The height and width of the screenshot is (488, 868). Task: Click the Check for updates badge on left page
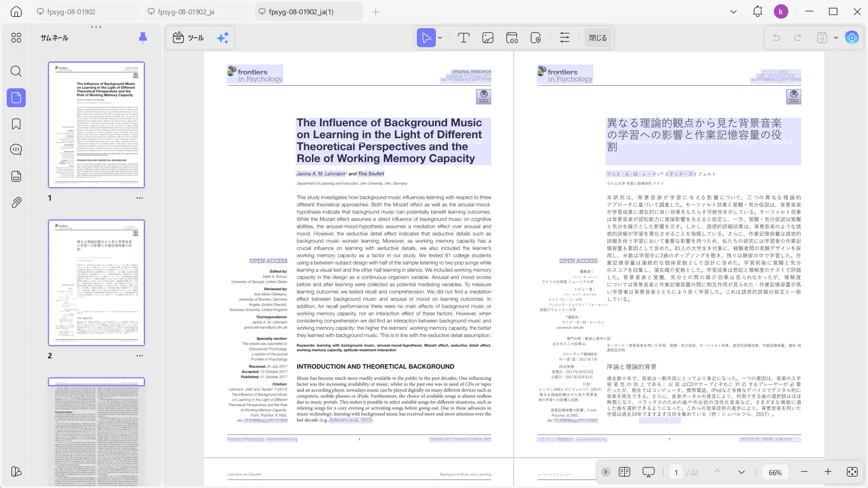(484, 97)
